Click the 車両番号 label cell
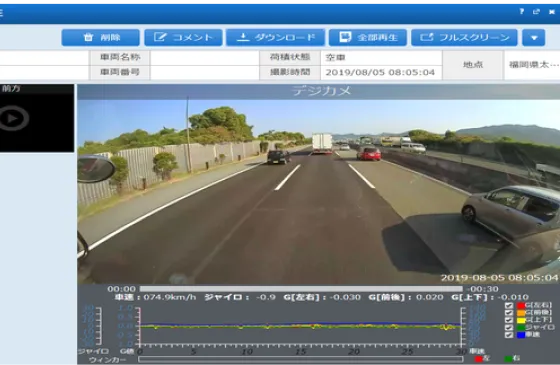 tap(120, 72)
